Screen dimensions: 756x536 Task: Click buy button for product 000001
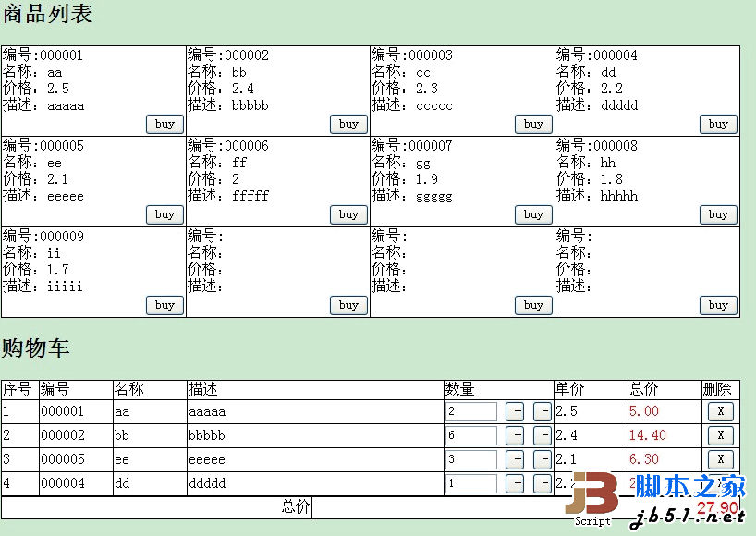pos(165,124)
